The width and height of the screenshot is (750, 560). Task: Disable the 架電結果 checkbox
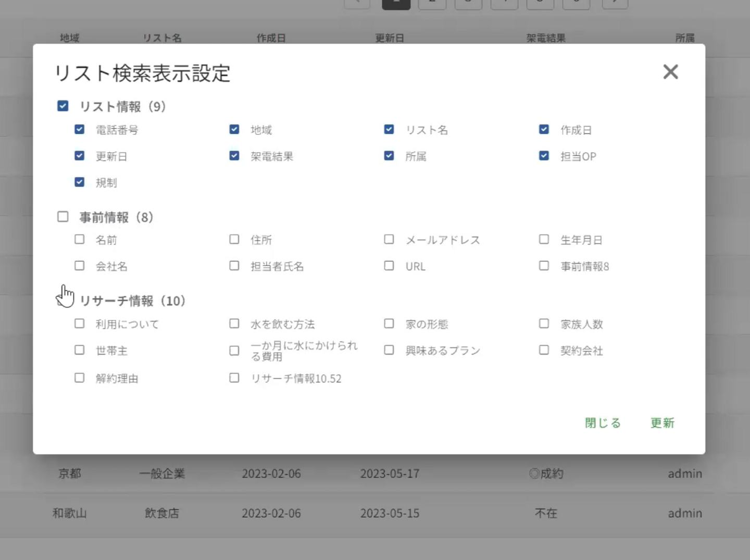(234, 156)
